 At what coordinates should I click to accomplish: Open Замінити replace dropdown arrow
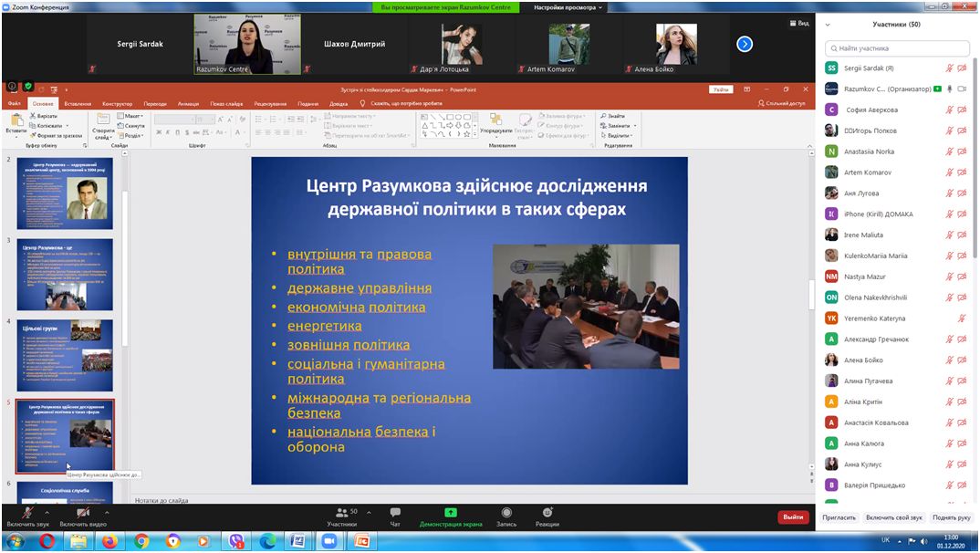[x=635, y=126]
